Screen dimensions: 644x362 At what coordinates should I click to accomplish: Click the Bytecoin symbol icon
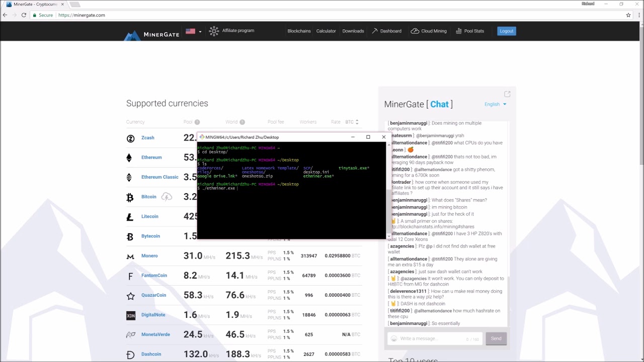130,237
